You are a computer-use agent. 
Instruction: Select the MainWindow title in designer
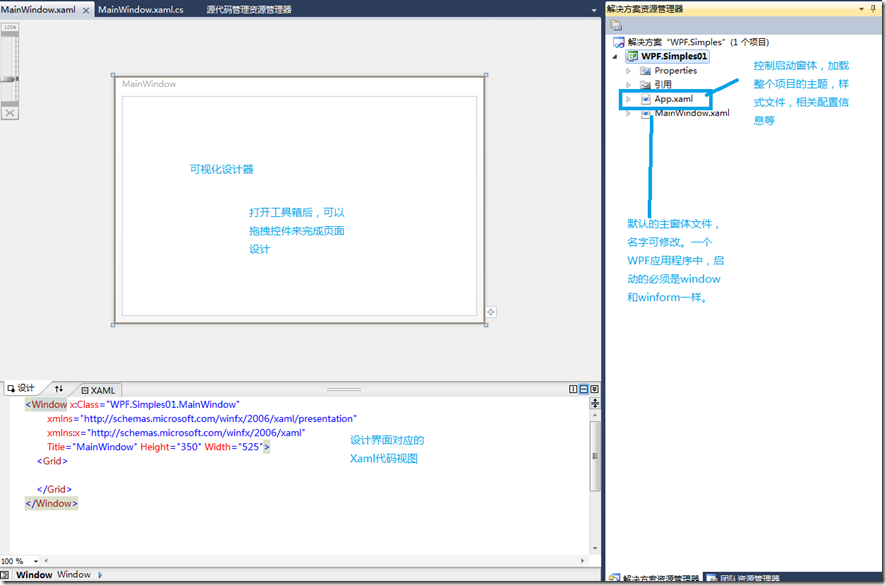click(149, 84)
